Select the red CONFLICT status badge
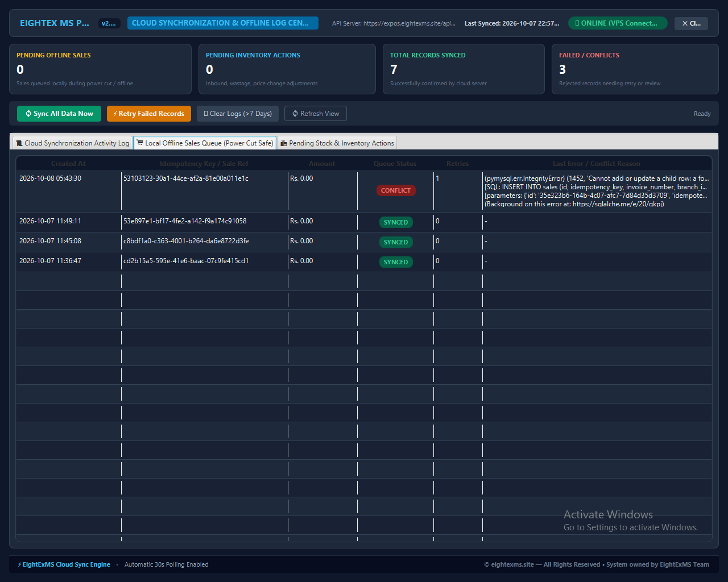This screenshot has width=728, height=582. point(396,190)
